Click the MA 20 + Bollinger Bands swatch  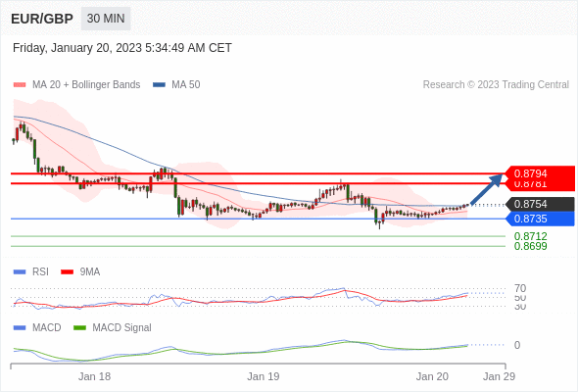tap(20, 85)
